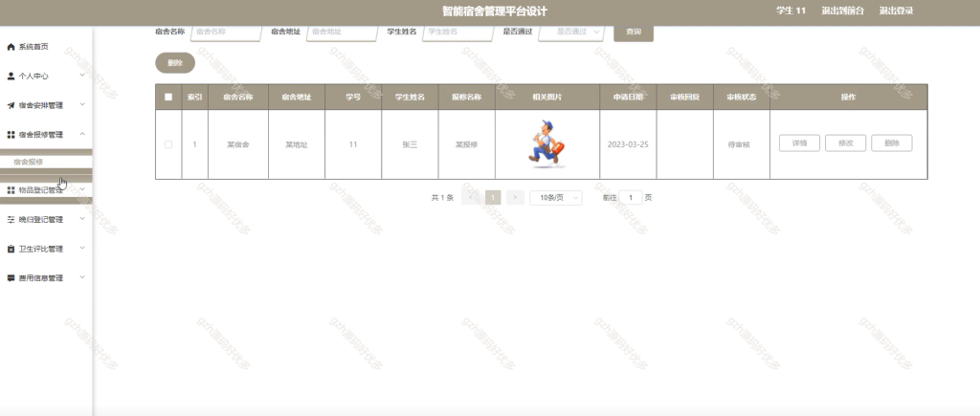Click the 查询 search button
This screenshot has width=980, height=416.
(x=634, y=32)
